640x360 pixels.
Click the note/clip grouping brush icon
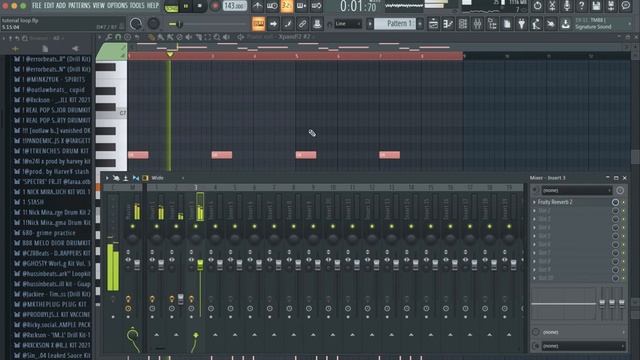click(288, 24)
